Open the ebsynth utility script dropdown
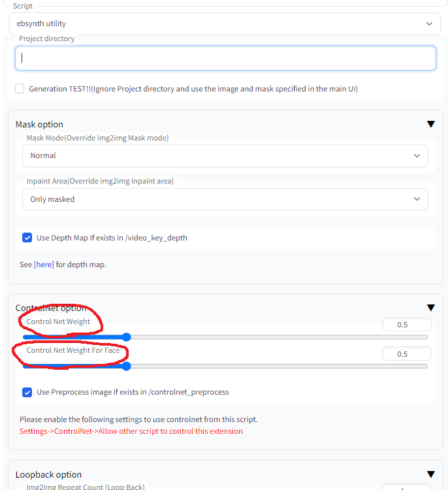 (x=225, y=24)
